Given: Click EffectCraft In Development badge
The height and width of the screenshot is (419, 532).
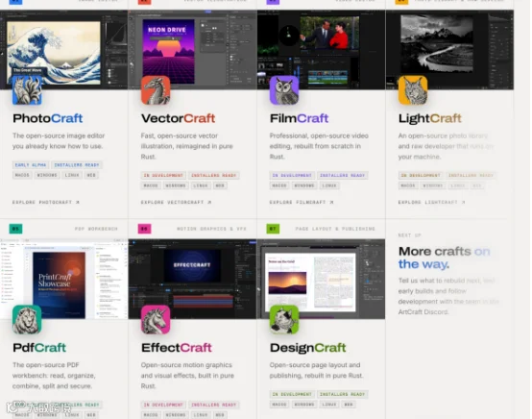Looking at the screenshot, I should pos(163,405).
